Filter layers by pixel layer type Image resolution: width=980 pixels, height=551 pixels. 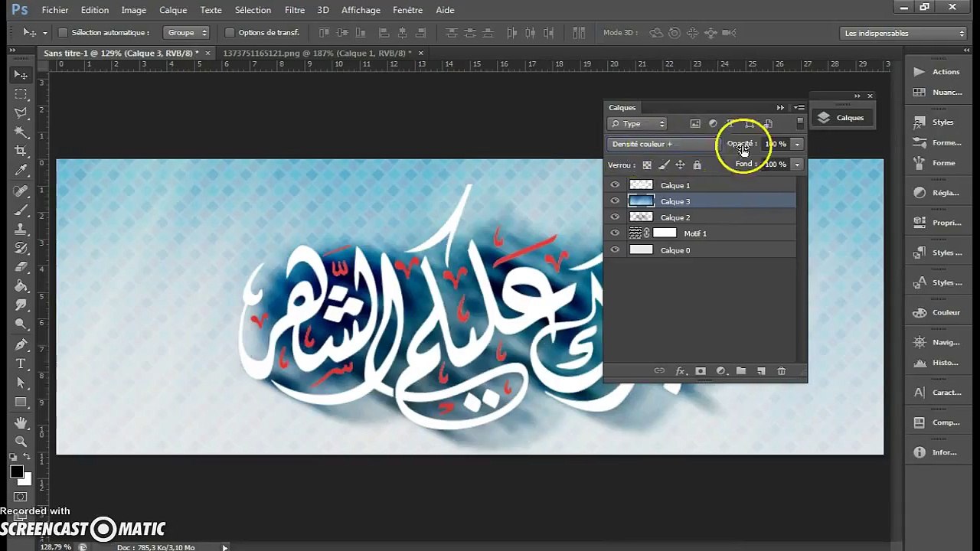695,124
